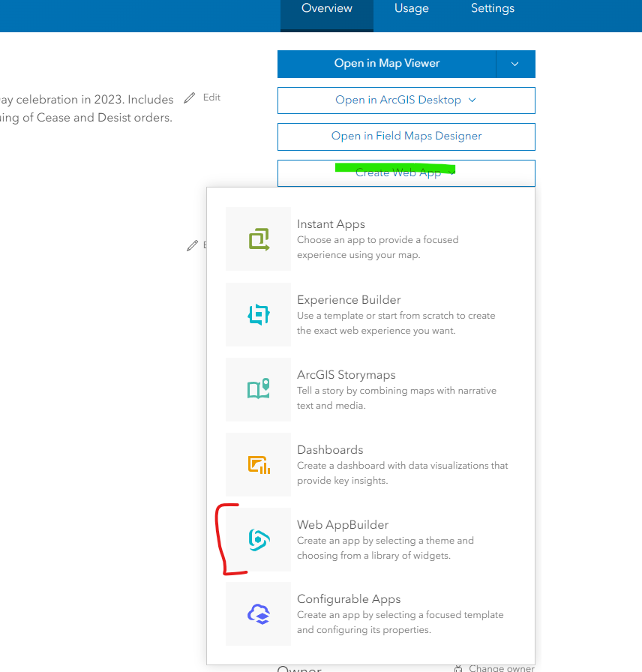
Task: Click the Instant Apps icon
Action: pyautogui.click(x=258, y=238)
